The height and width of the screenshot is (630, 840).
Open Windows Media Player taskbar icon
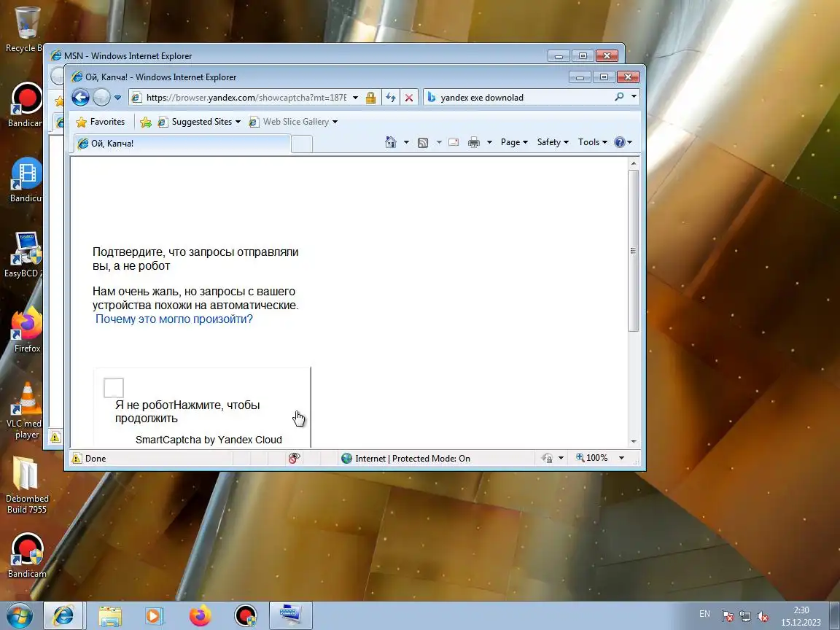pyautogui.click(x=155, y=616)
